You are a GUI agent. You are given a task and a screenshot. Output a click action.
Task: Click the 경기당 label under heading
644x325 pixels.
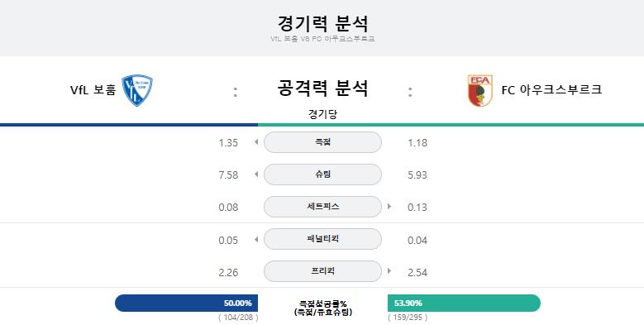coord(322,114)
